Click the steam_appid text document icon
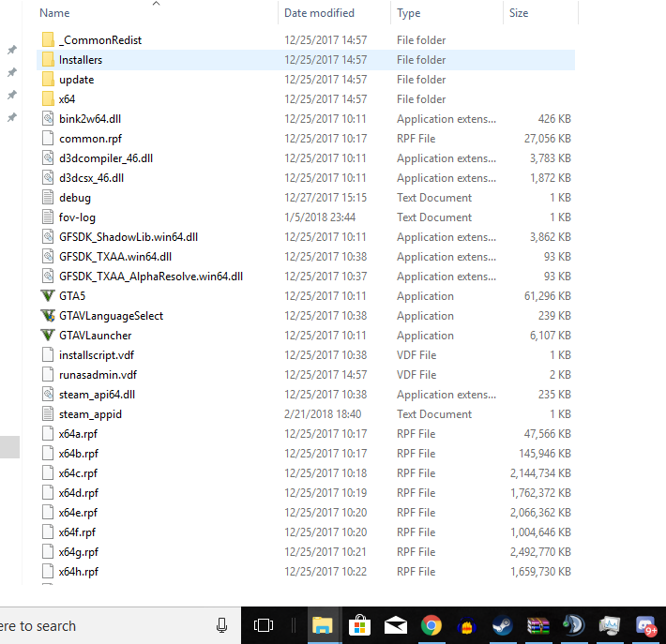 48,414
